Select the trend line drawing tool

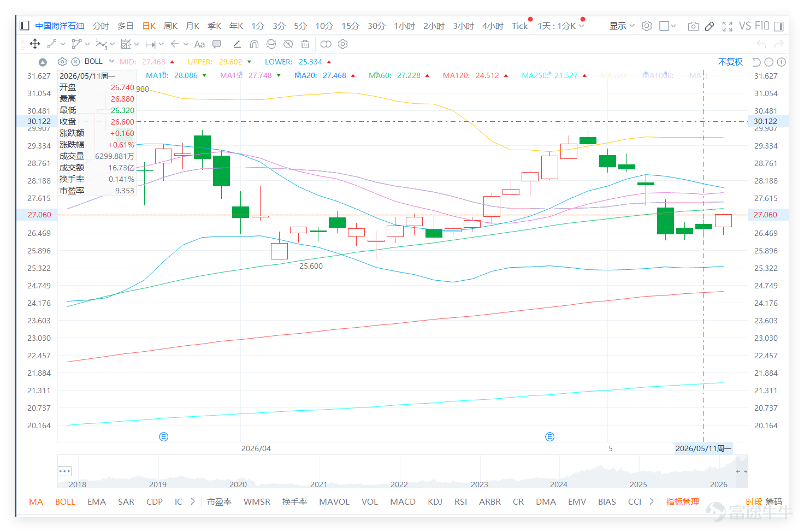[52, 44]
